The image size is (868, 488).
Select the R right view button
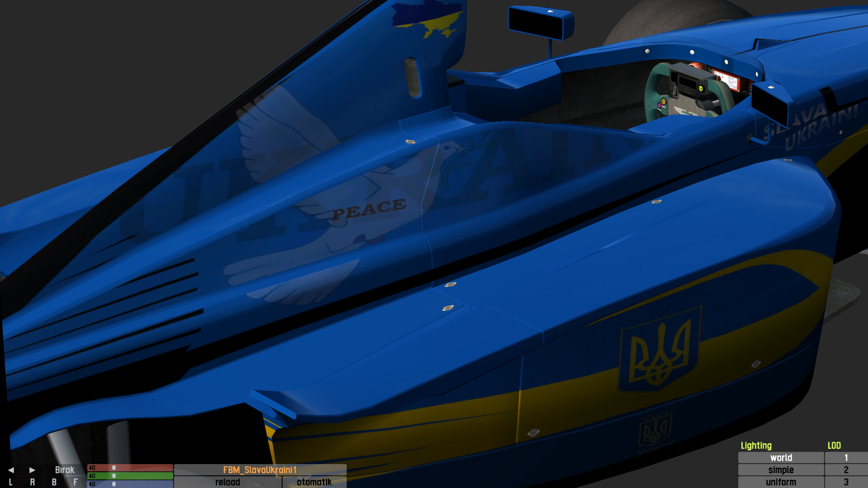(x=32, y=482)
